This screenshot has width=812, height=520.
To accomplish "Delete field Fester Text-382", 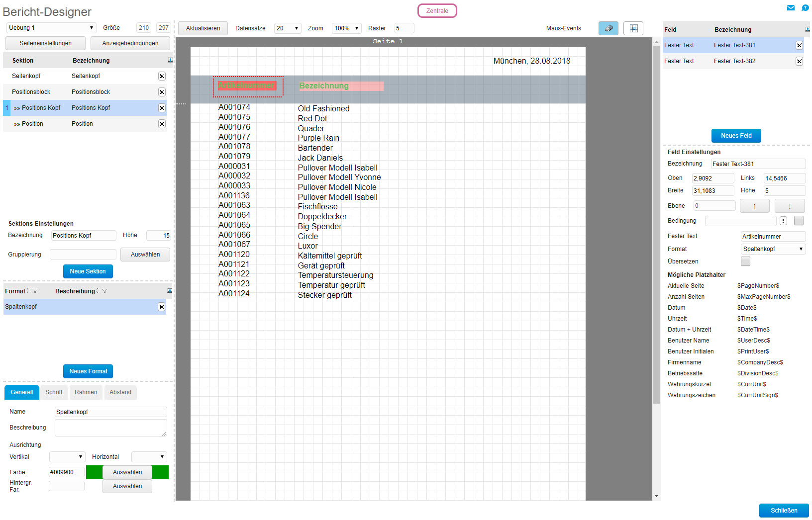I will tap(799, 61).
